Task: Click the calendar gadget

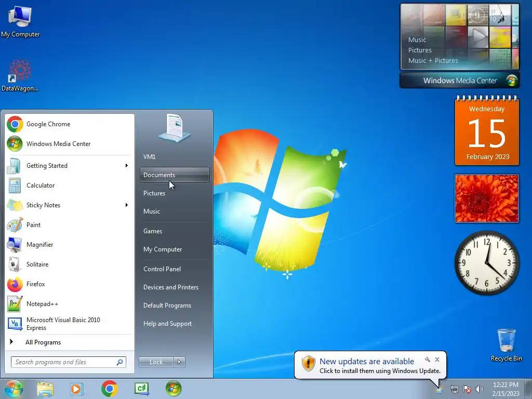Action: 487,131
